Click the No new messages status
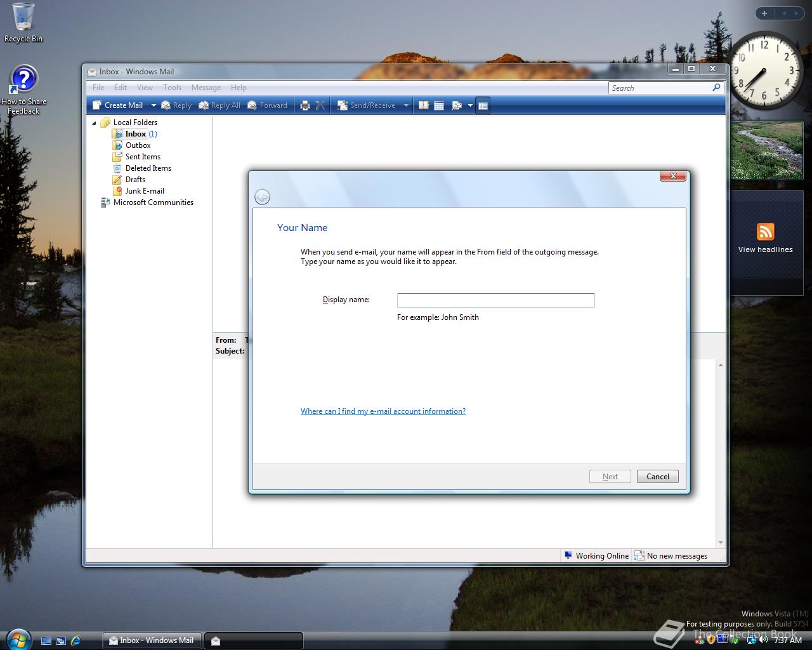 tap(671, 556)
